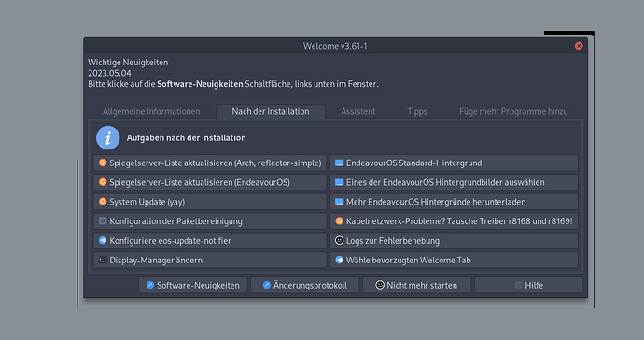644x340 pixels.
Task: Update the Arch mirror list with reflector-simple
Action: pos(210,163)
